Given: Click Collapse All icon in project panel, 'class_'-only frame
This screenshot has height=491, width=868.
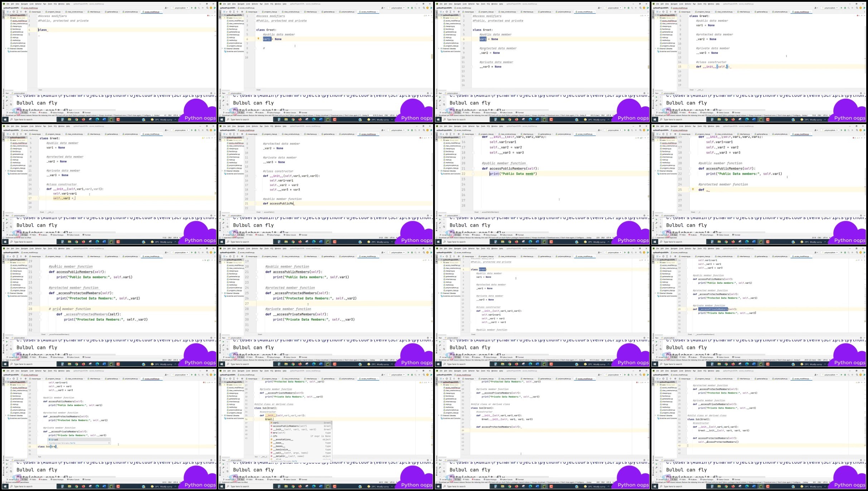Looking at the screenshot, I should (x=21, y=12).
